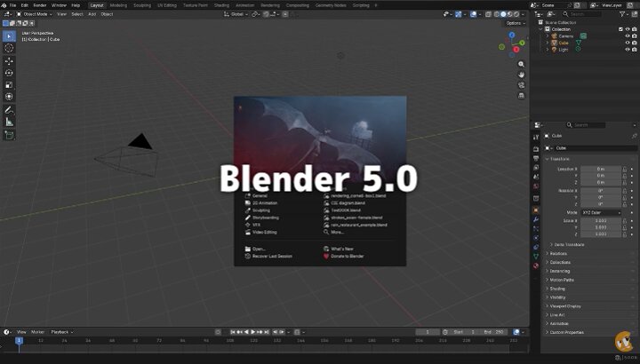Viewport: 640px width, 364px height.
Task: Open the rotation Mode XYZ Euler dropdown
Action: pos(601,212)
